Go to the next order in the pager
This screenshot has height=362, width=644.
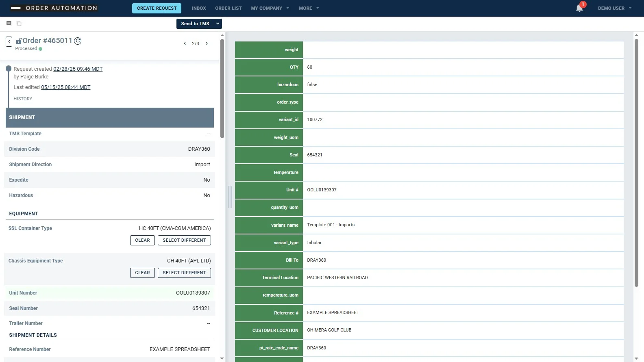(207, 43)
